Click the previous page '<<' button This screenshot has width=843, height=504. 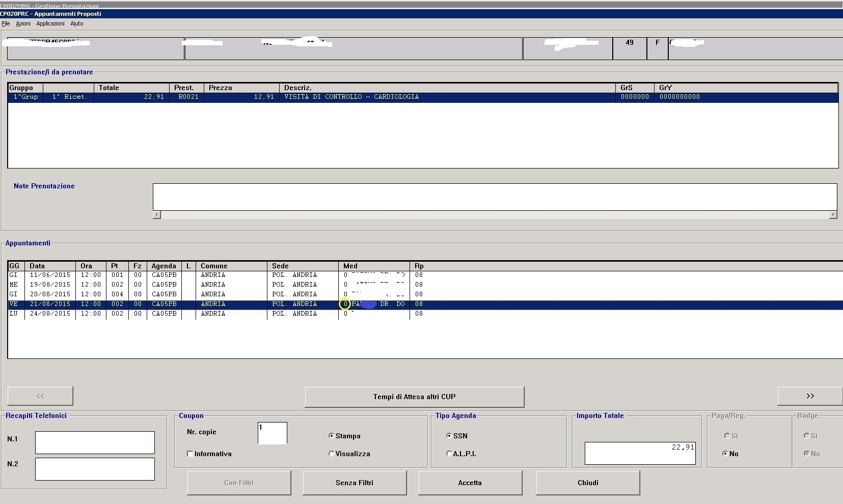(40, 396)
